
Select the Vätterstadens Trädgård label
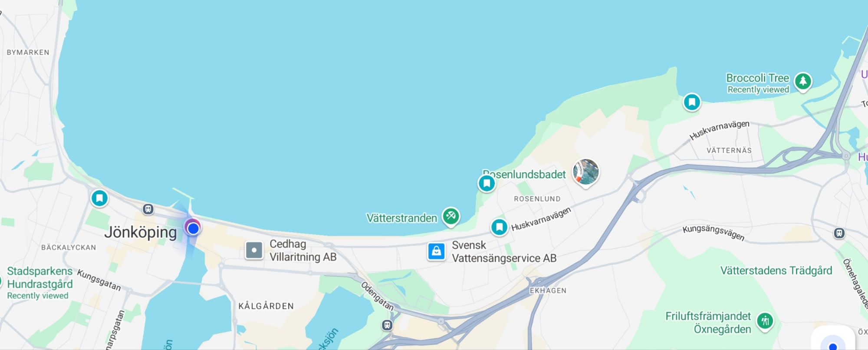776,271
